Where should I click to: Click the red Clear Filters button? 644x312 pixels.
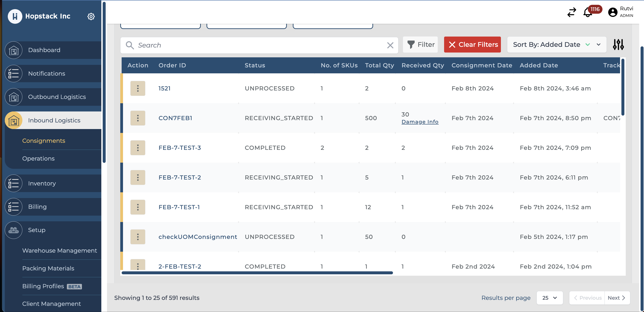(472, 45)
